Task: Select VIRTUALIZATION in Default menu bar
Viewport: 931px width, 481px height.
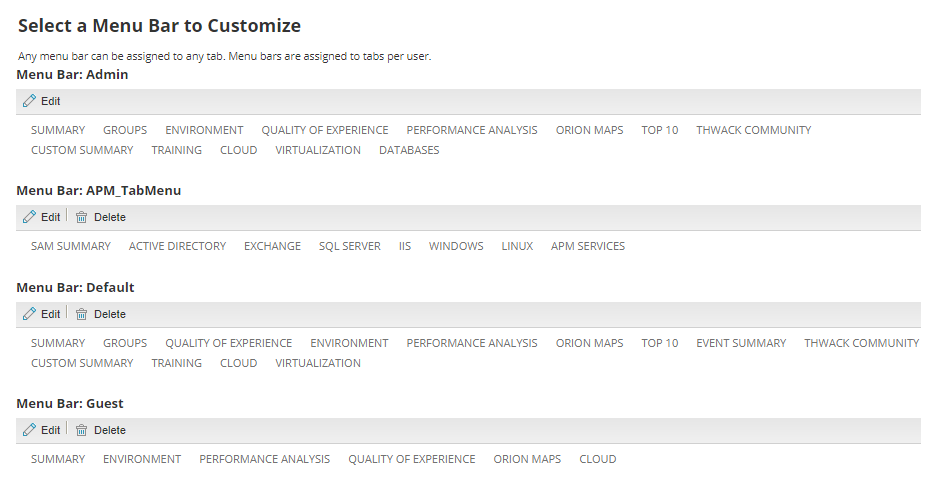Action: pos(318,363)
